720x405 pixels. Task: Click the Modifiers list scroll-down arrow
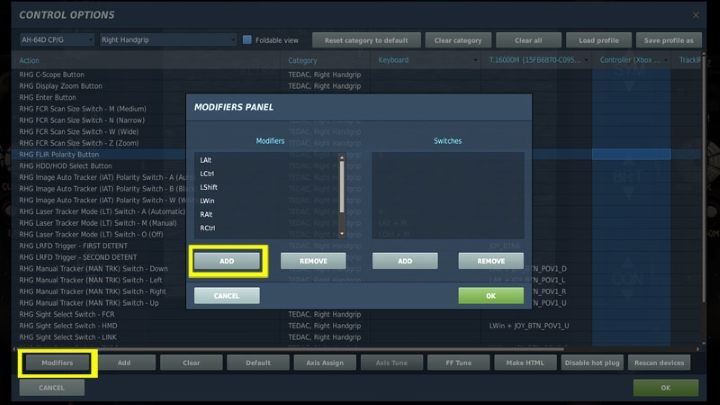[x=342, y=234]
